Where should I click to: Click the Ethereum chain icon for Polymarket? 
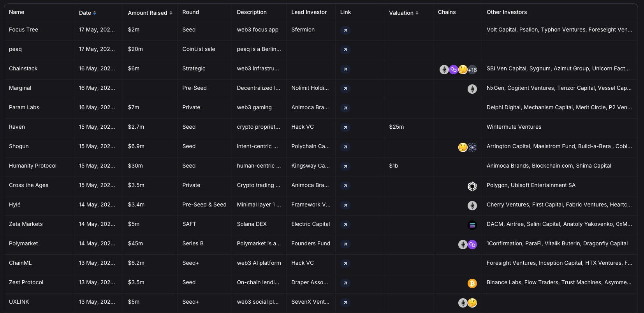point(463,245)
